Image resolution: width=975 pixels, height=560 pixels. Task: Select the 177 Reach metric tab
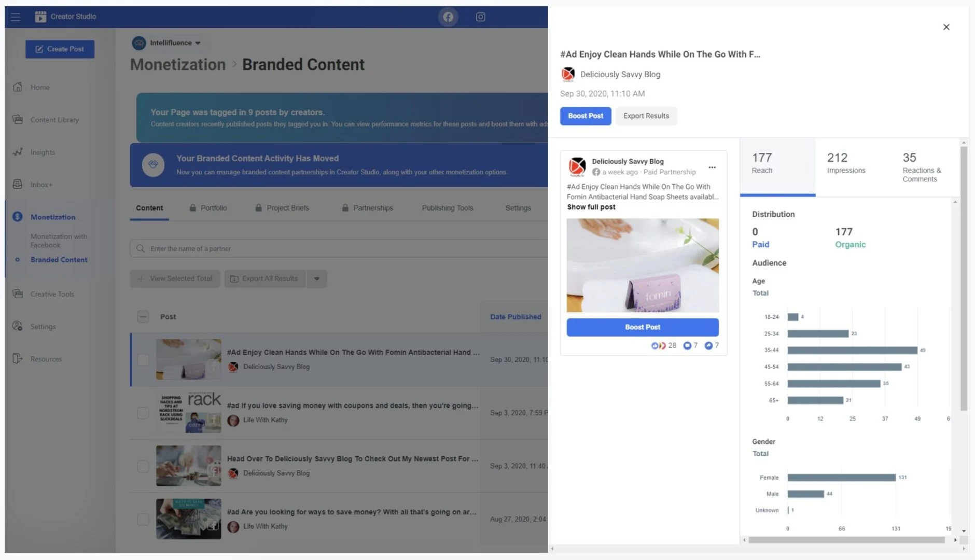pyautogui.click(x=777, y=167)
